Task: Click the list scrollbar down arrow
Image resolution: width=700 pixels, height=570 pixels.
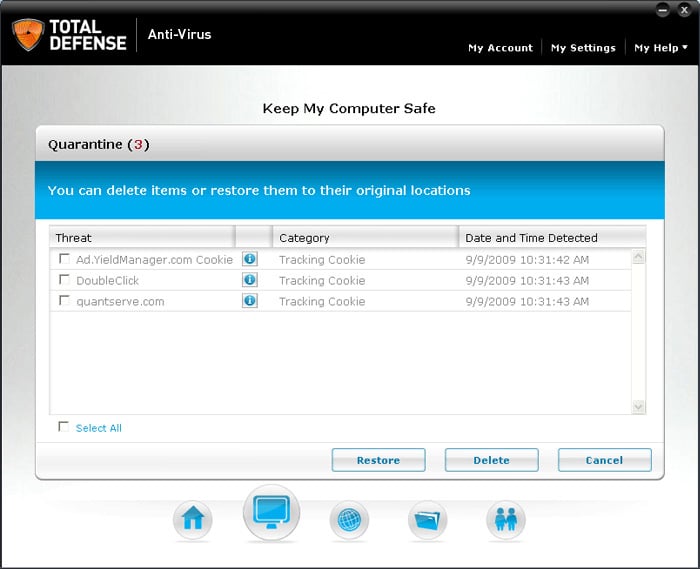Action: (638, 406)
